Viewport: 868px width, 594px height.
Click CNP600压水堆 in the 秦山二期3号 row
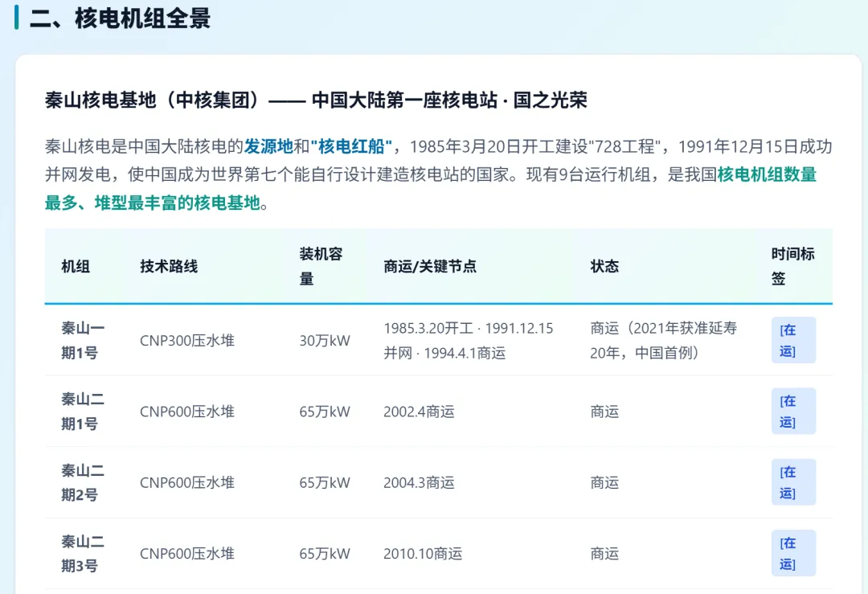pyautogui.click(x=187, y=553)
